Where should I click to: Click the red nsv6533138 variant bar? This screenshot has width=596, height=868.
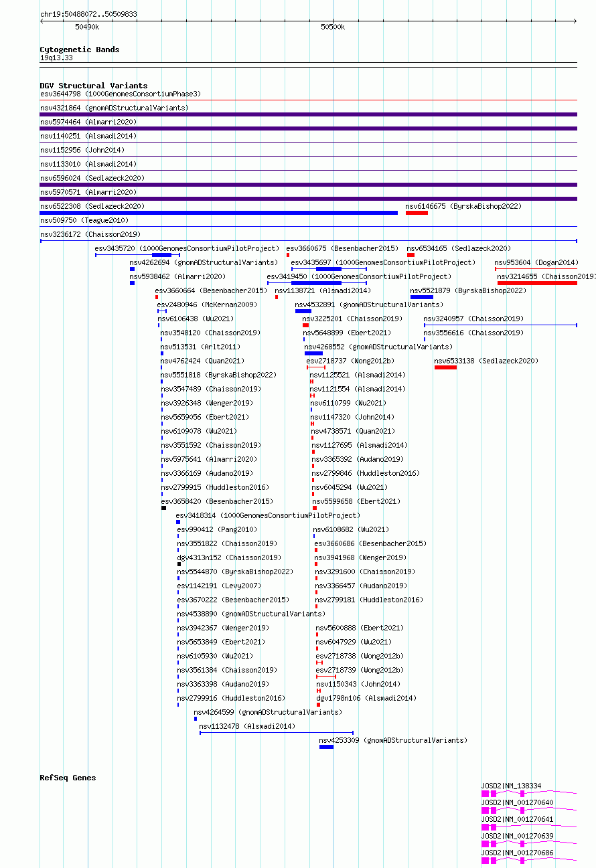click(445, 367)
